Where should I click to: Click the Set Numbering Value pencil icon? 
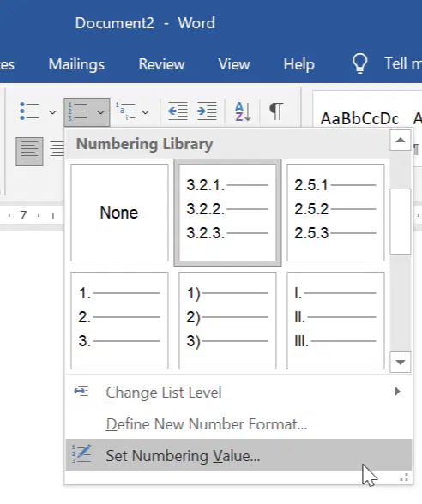coord(81,453)
